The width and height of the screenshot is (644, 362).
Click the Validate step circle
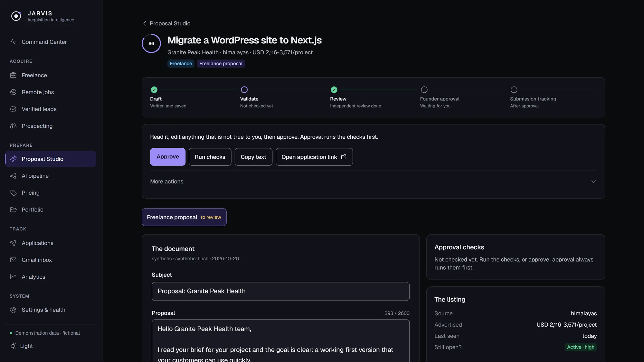[244, 90]
